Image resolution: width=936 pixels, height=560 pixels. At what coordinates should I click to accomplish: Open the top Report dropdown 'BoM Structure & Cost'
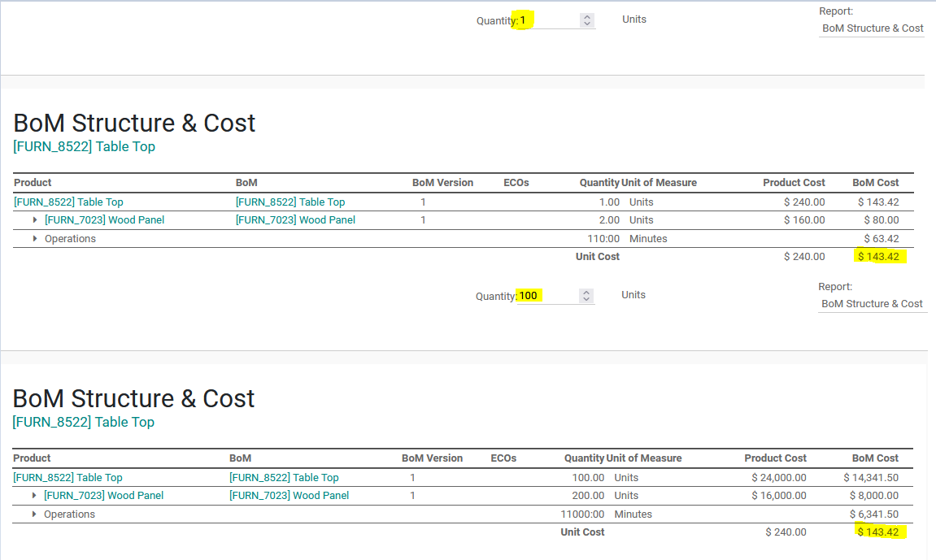[x=872, y=28]
